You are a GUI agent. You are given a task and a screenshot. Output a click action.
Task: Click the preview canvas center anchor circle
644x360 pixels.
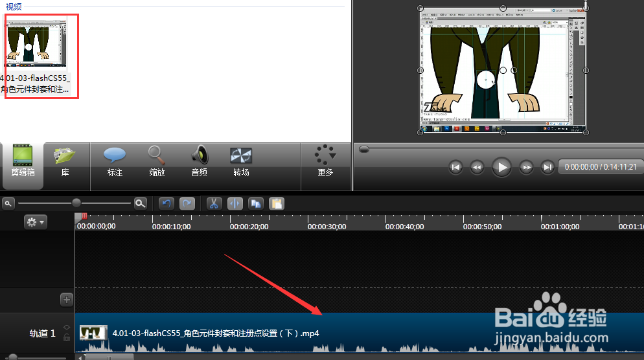coord(503,70)
